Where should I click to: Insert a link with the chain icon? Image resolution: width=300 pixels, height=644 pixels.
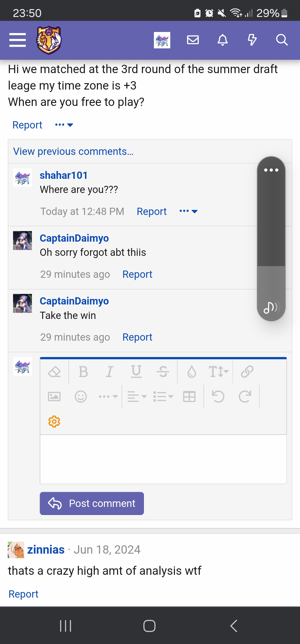(247, 371)
